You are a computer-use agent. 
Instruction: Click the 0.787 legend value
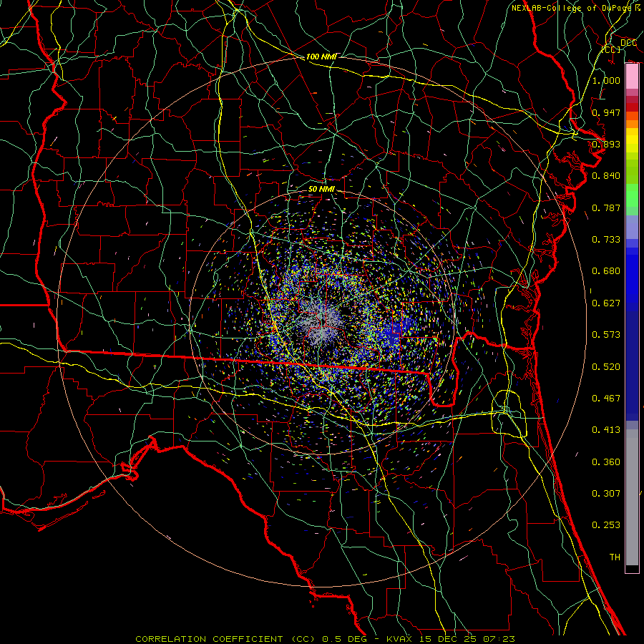coord(606,208)
